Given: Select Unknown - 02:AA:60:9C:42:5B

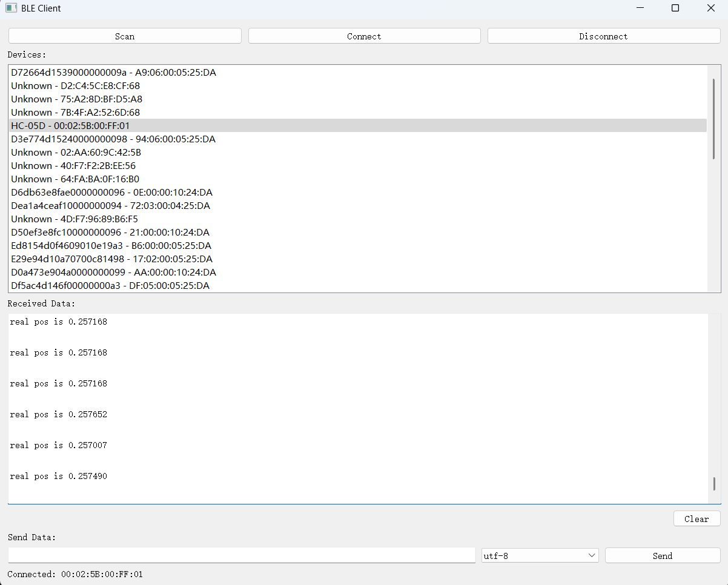Looking at the screenshot, I should point(359,152).
